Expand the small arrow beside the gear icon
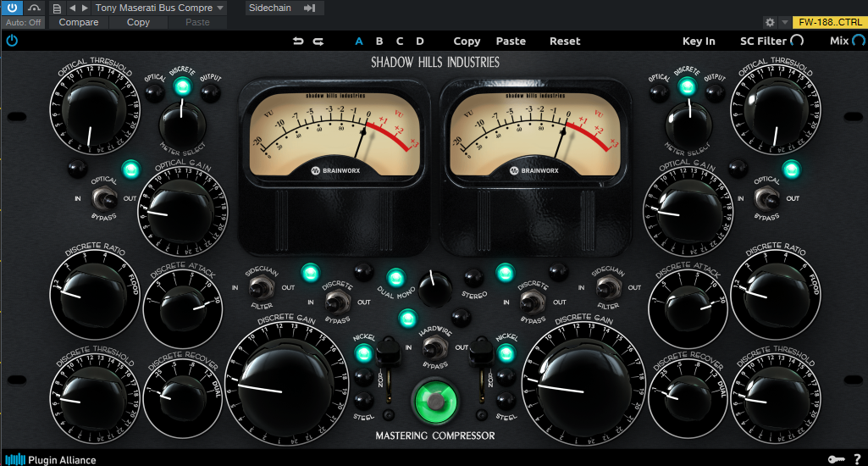This screenshot has height=466, width=868. pyautogui.click(x=784, y=22)
